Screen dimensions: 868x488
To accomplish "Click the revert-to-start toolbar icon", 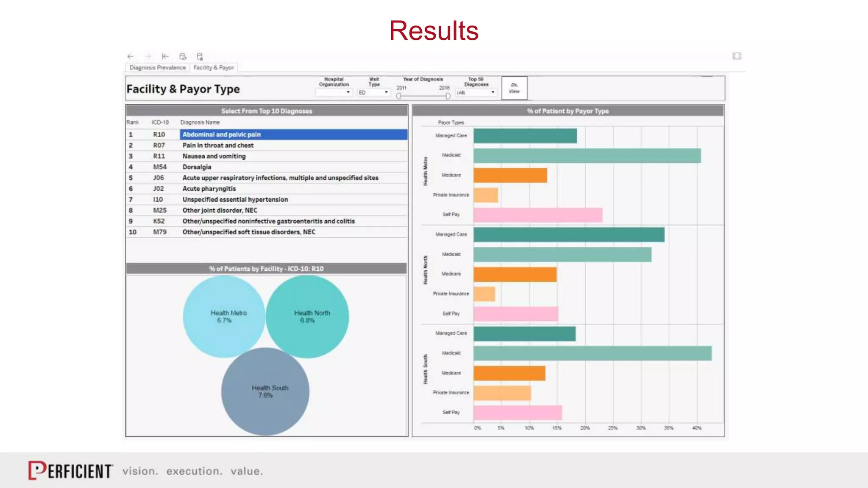I will coord(165,56).
